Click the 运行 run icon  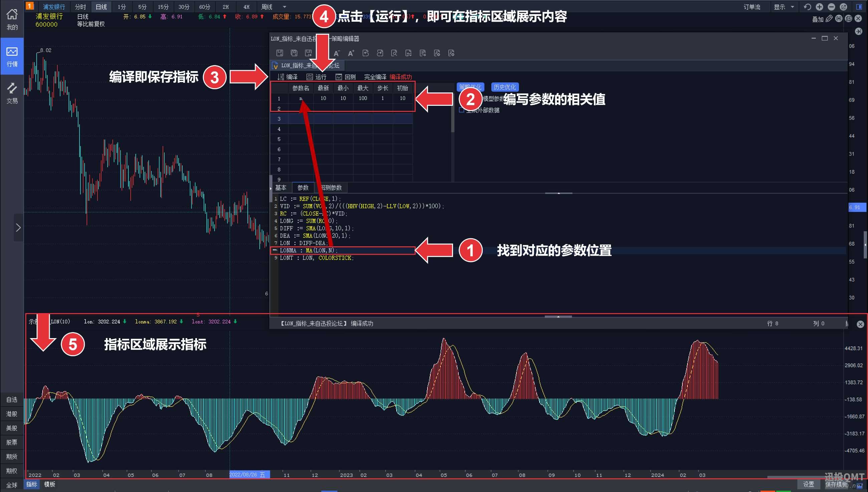pos(309,77)
